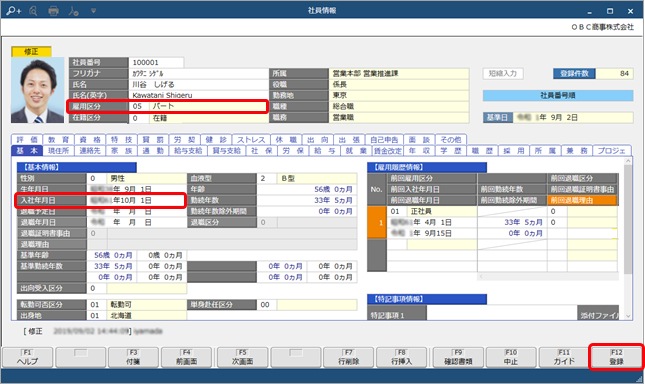Click the F7 行削除 button
The height and width of the screenshot is (384, 645).
[348, 357]
